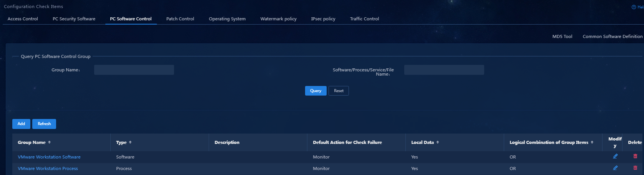The width and height of the screenshot is (644, 175).
Task: Edit the VMware Workstation Process row
Action: pyautogui.click(x=615, y=168)
